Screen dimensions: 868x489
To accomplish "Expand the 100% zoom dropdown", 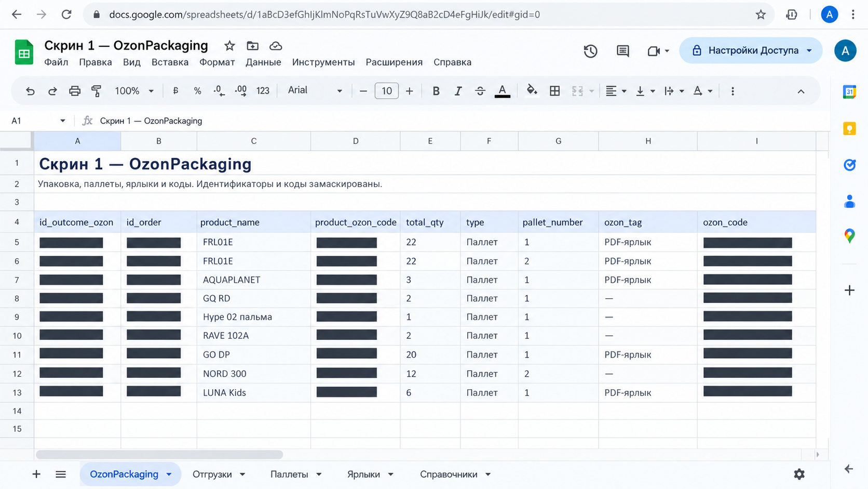I will (134, 91).
